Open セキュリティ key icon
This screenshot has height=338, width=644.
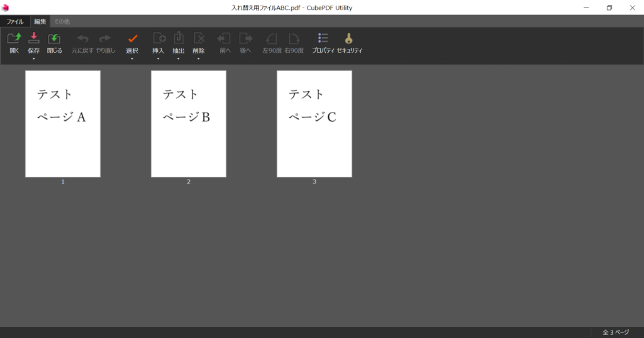348,38
